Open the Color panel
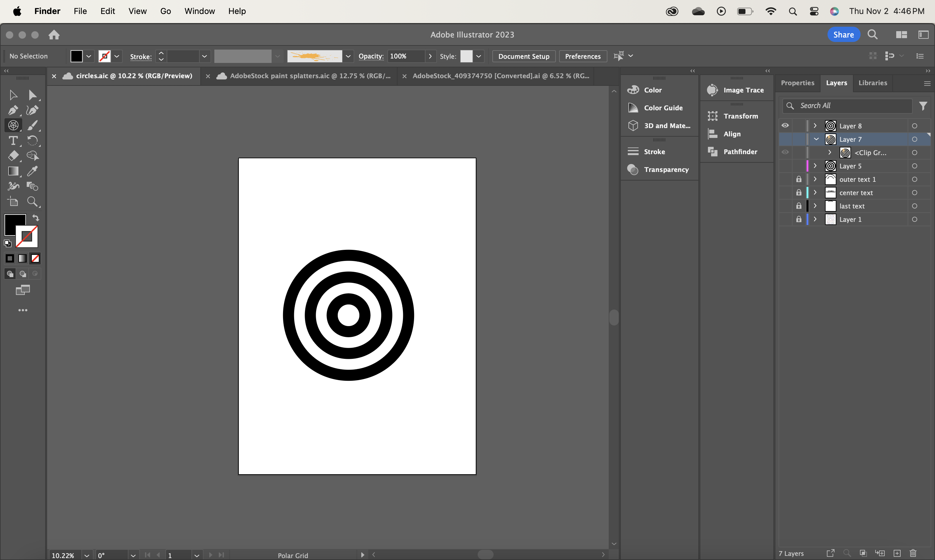 [653, 89]
